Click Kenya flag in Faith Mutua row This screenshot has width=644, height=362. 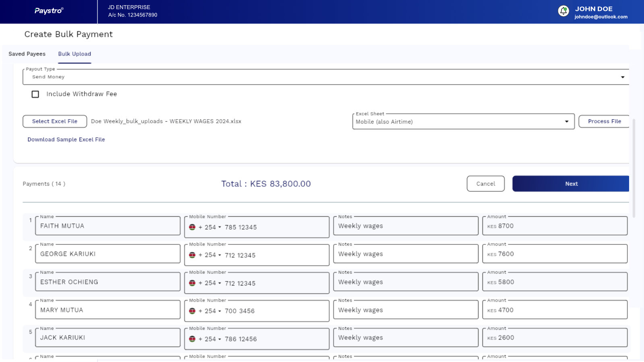[x=193, y=227]
